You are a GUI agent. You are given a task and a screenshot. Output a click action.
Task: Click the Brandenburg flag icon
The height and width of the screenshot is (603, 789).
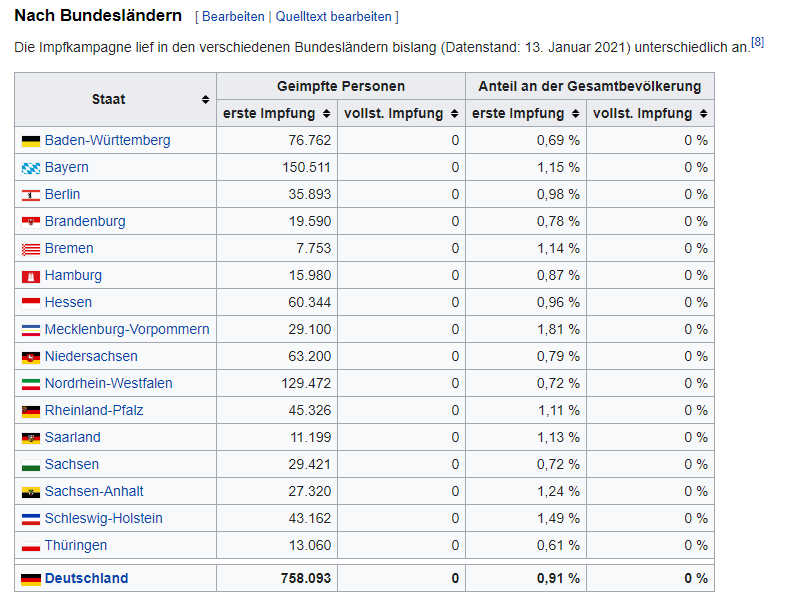(x=30, y=222)
